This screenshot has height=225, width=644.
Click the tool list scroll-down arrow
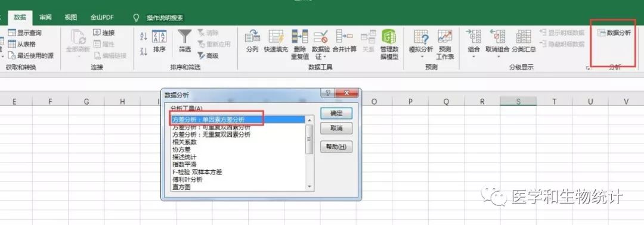309,186
